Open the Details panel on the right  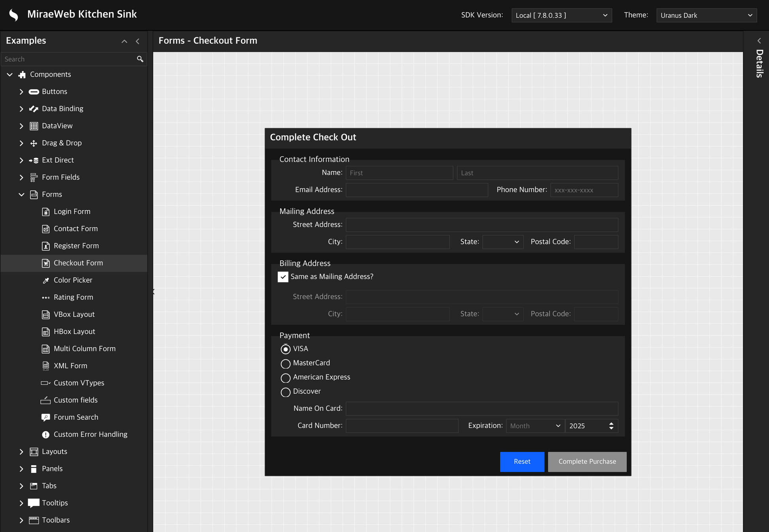coord(759,41)
